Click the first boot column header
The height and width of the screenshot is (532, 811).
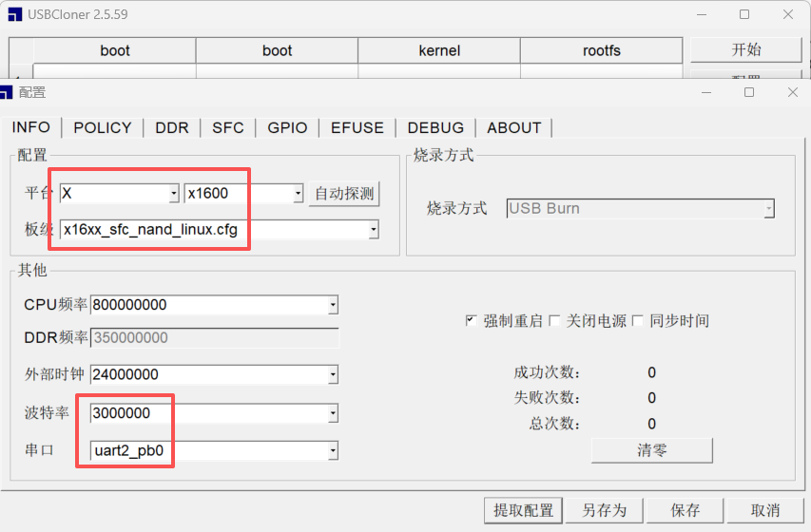click(115, 50)
